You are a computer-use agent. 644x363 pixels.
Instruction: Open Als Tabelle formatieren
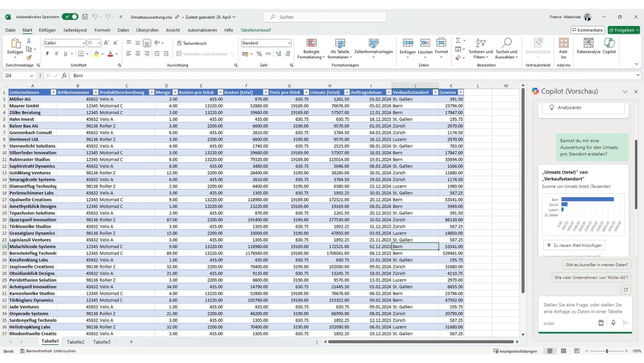[x=340, y=49]
